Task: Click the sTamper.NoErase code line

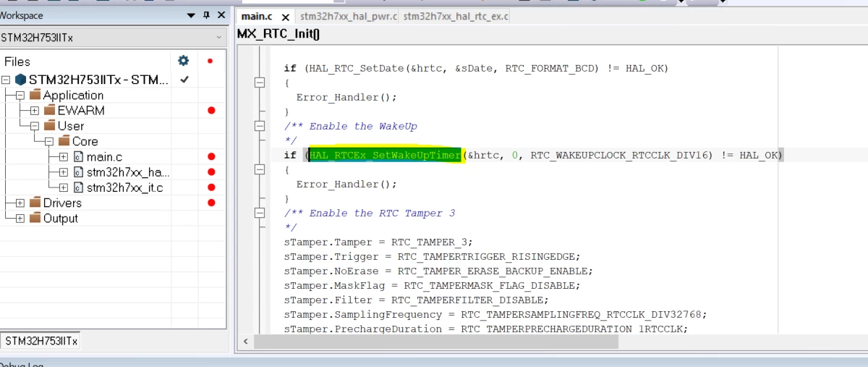Action: click(438, 271)
